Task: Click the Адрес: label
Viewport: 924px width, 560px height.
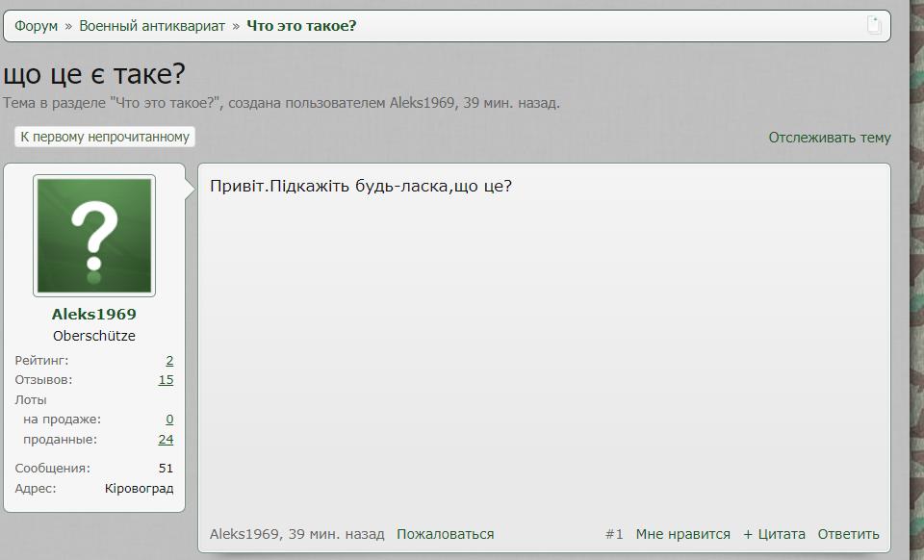Action: click(36, 488)
